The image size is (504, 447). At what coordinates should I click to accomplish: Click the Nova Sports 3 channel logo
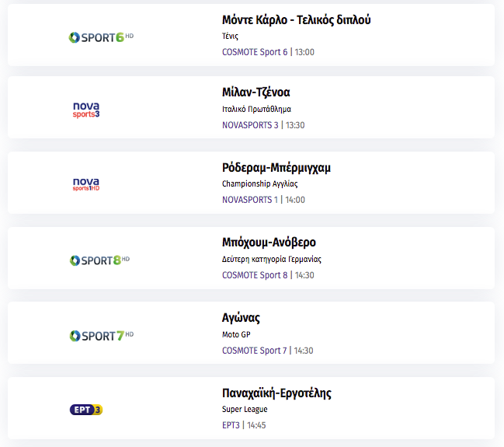point(86,110)
